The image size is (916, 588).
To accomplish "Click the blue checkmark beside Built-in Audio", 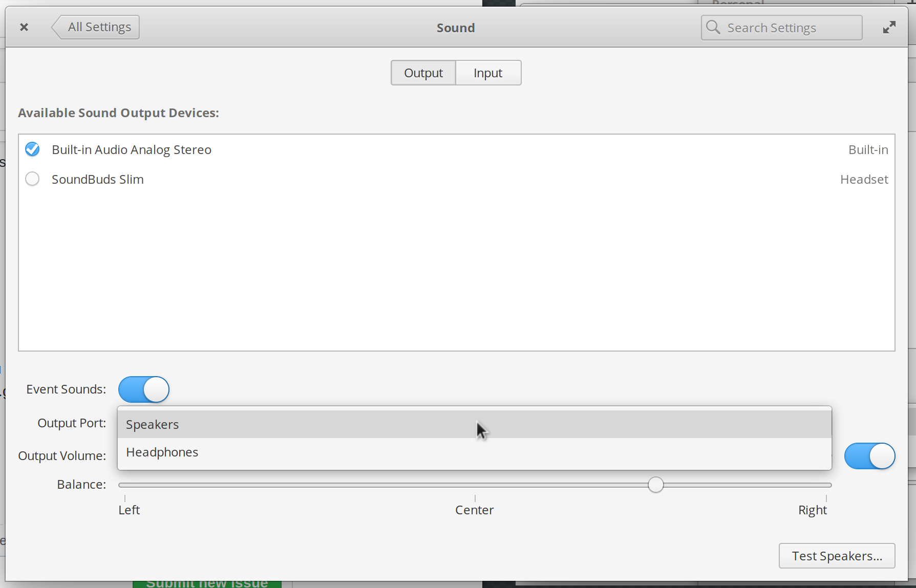I will [32, 149].
